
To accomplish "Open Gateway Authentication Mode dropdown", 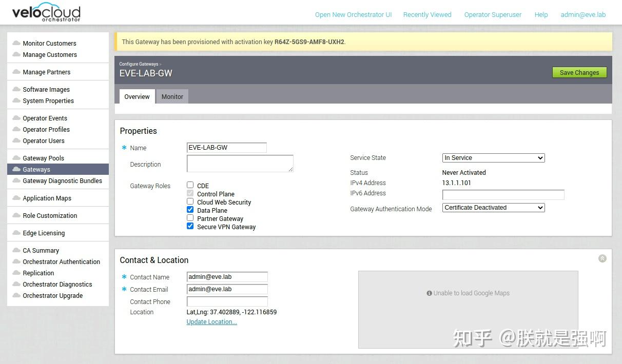I will (493, 207).
